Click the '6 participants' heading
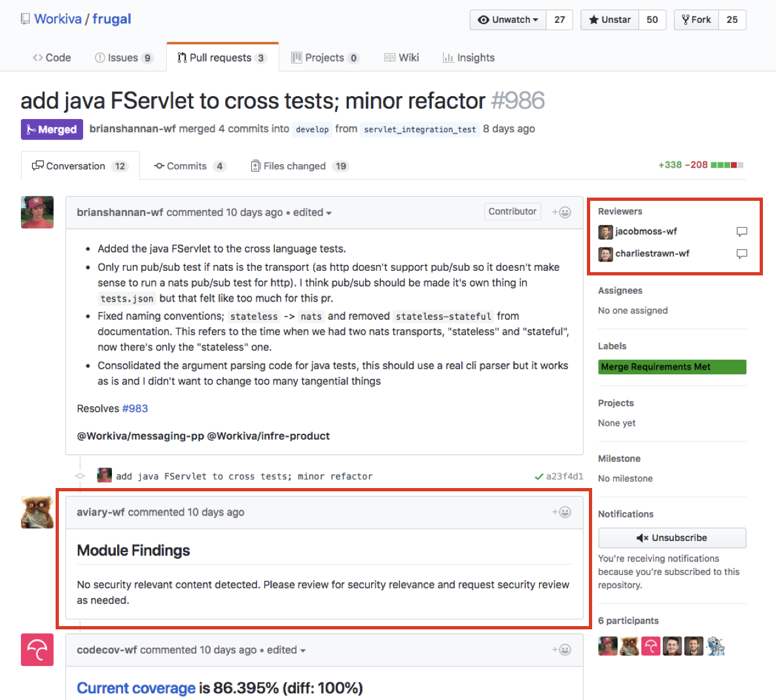Screen dimensions: 776x700 (x=628, y=621)
